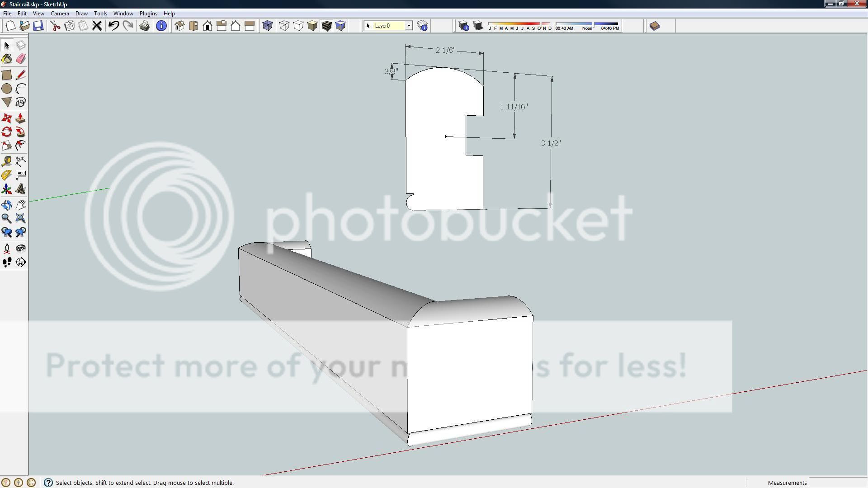
Task: Select the Position Camera tool
Action: click(7, 249)
